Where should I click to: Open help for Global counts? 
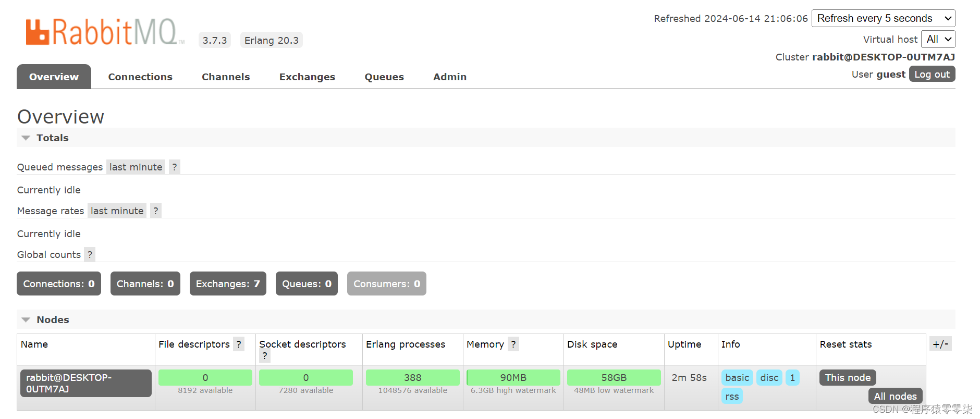[90, 255]
